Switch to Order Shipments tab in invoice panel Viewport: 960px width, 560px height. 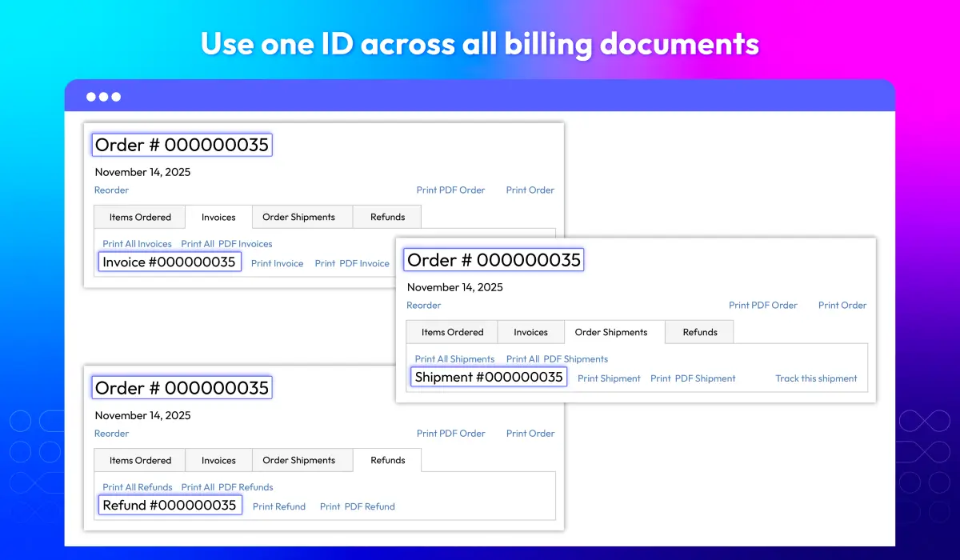(x=298, y=217)
